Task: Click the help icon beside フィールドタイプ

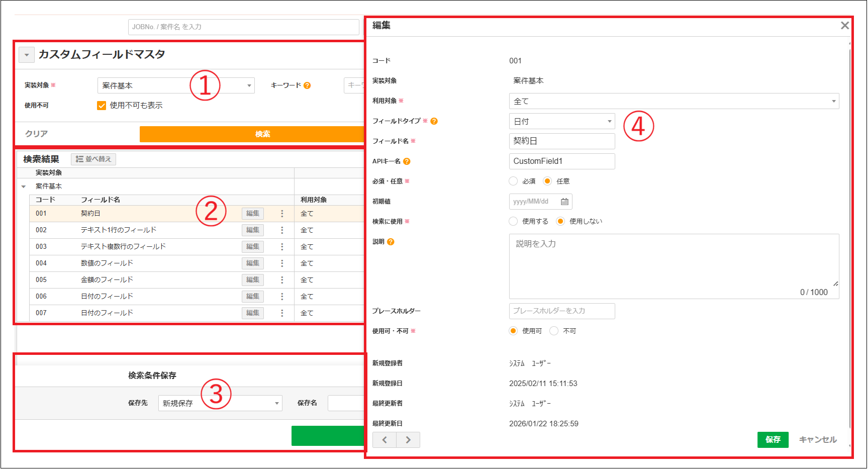Action: (434, 121)
